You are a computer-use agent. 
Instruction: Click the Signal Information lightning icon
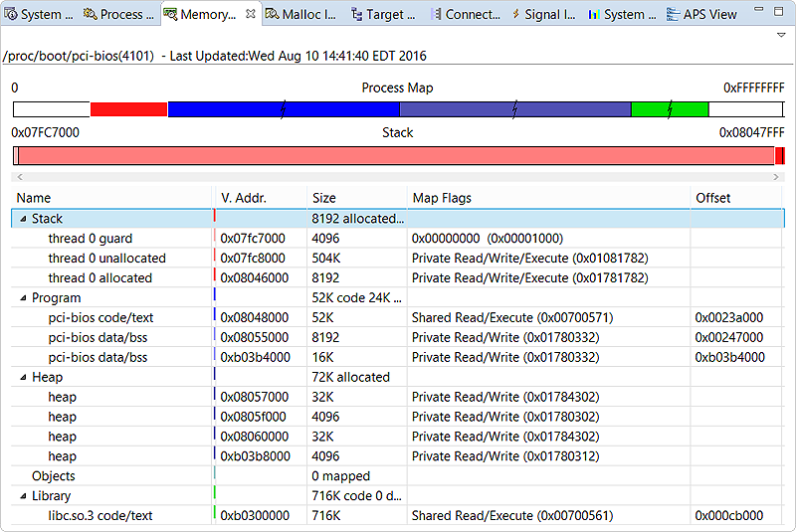pos(514,14)
